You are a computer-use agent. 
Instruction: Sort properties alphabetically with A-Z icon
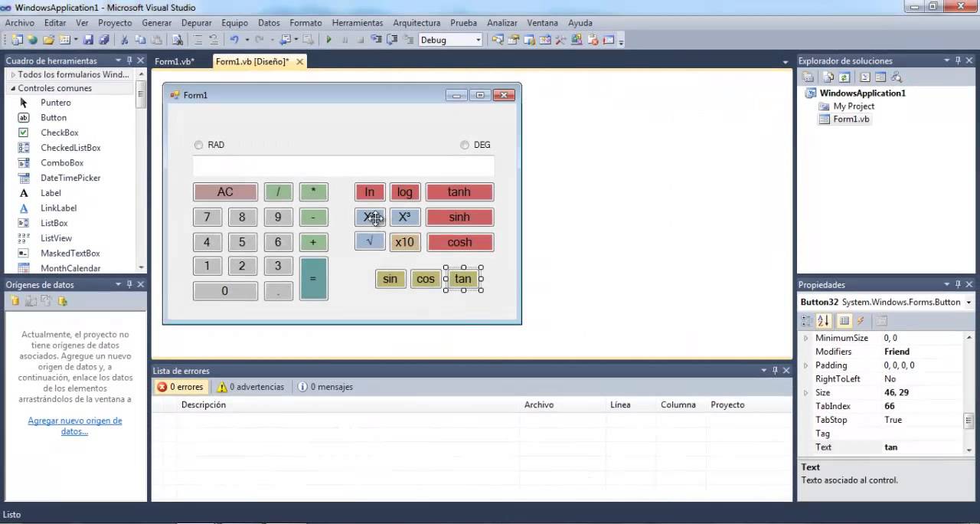pos(824,321)
